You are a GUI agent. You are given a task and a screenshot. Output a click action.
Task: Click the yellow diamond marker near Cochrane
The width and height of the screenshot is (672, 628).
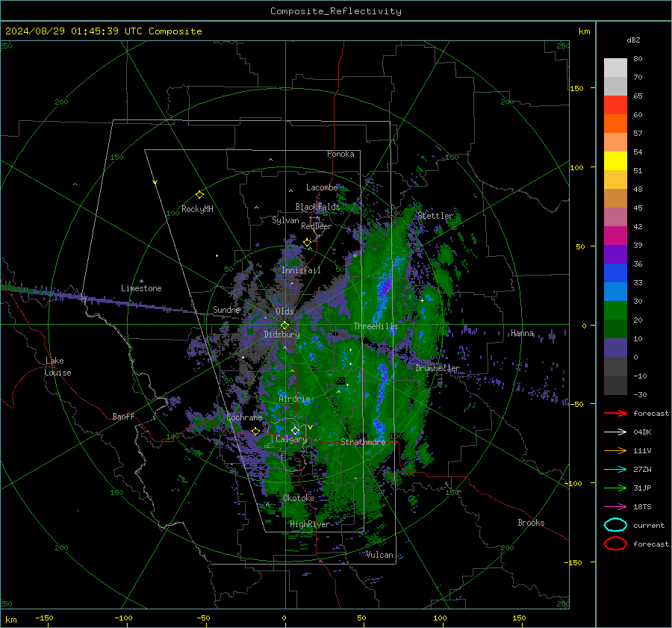pyautogui.click(x=256, y=431)
